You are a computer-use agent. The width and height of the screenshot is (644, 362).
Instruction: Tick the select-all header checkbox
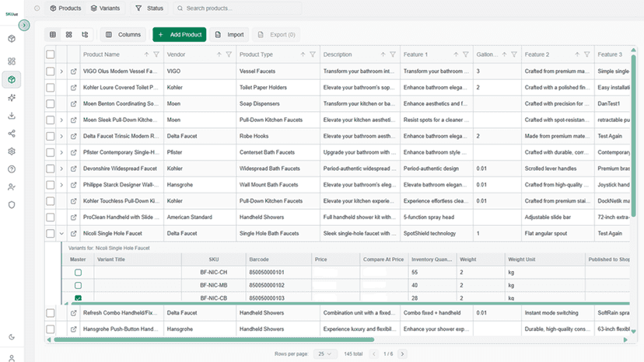click(50, 54)
